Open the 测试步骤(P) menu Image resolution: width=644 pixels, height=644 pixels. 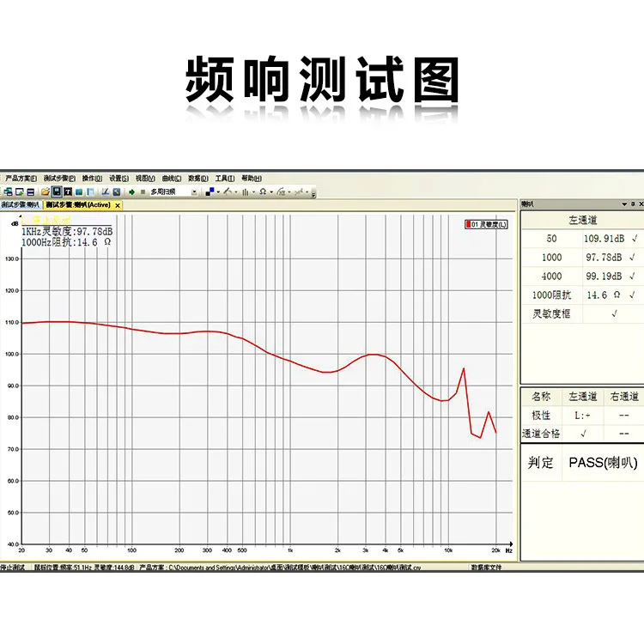(x=59, y=179)
